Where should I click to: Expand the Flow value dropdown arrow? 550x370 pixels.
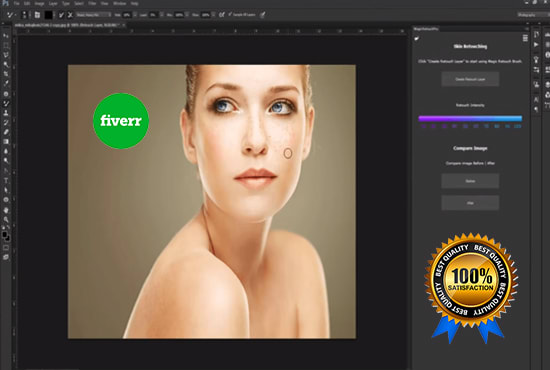pyautogui.click(x=214, y=15)
